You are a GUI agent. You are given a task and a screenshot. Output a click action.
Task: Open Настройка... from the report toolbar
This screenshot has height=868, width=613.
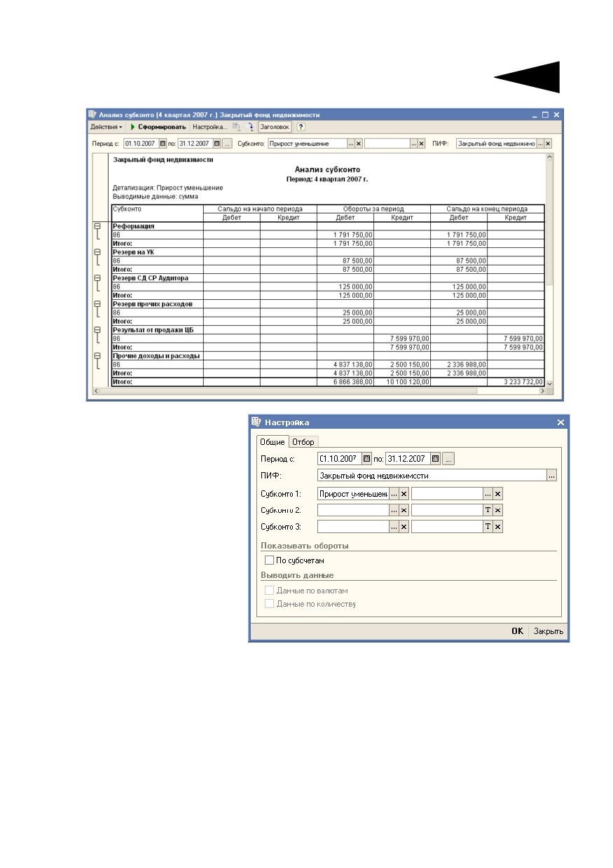[x=209, y=127]
